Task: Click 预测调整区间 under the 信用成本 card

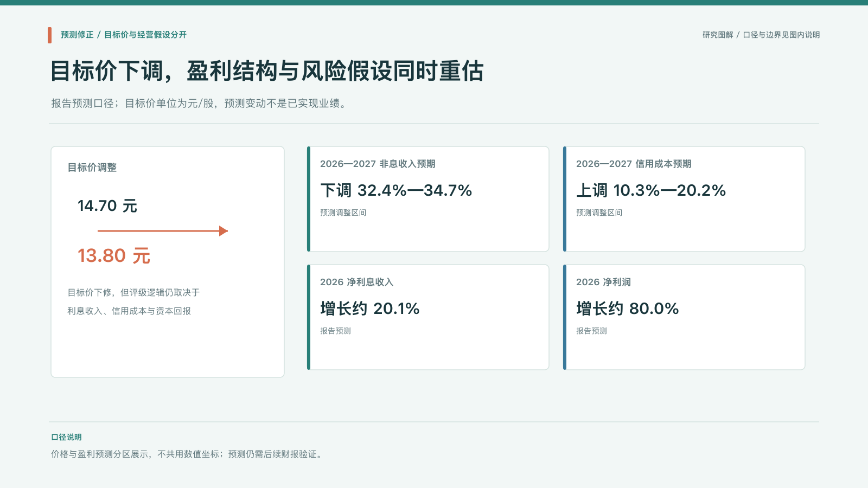Action: click(599, 213)
